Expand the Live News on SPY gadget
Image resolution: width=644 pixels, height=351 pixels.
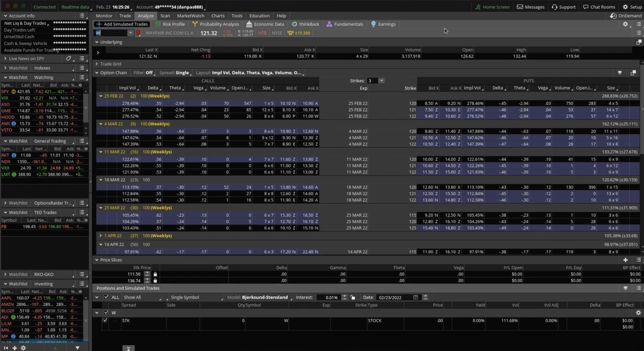[5, 59]
